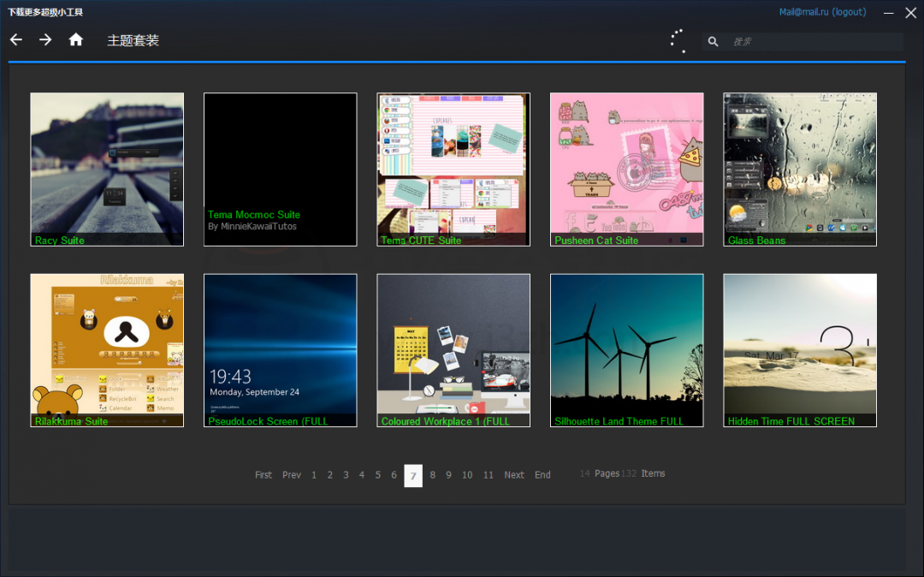
Task: Jump to the End page
Action: pos(542,475)
